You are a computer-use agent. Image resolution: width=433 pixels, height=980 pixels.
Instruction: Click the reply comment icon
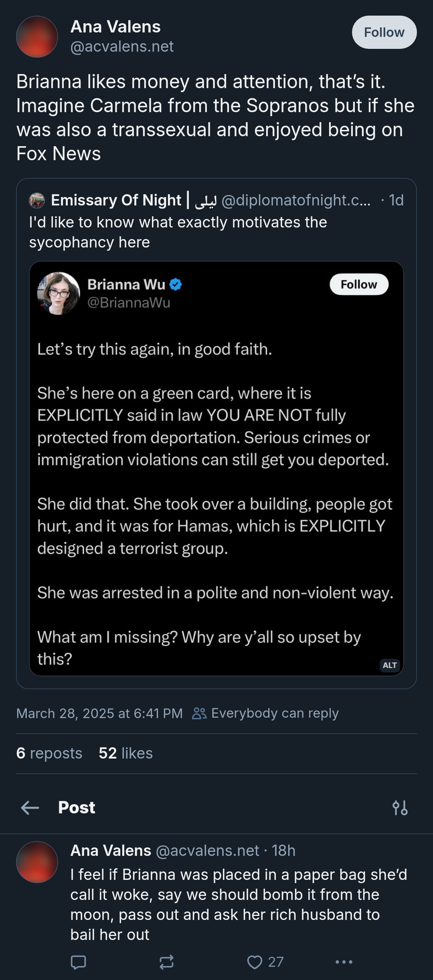78,962
